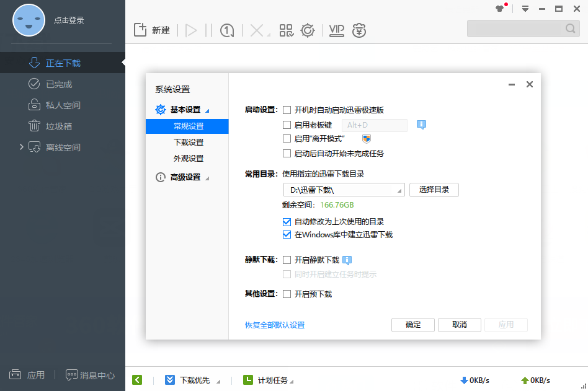Open the QR code remote download icon

pos(287,29)
